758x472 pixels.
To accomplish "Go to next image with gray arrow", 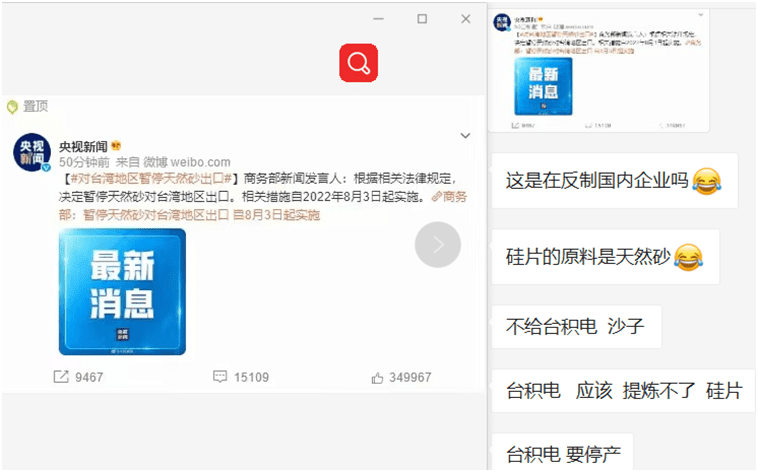I will tap(437, 245).
